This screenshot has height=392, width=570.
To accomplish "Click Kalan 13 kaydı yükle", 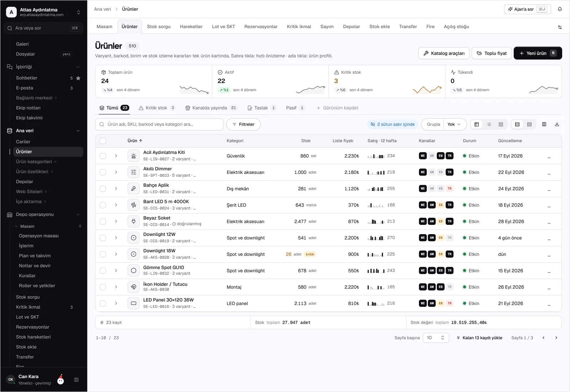I will point(479,338).
